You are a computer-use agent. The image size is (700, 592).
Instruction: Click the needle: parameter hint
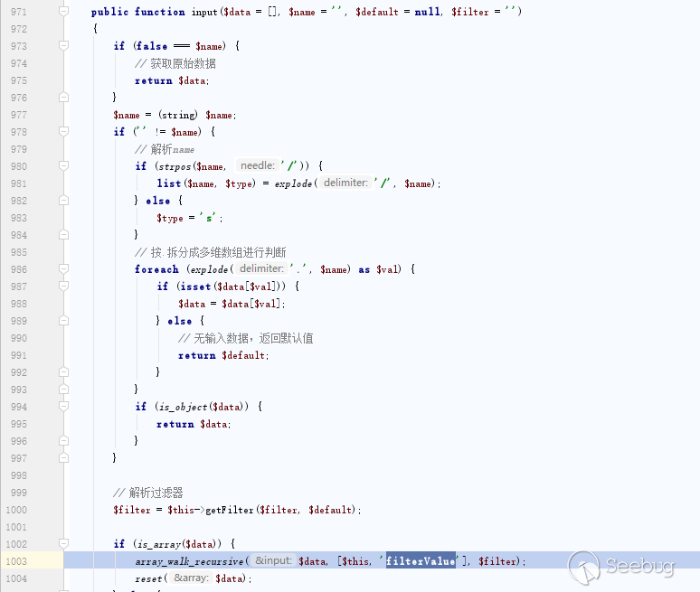coord(257,165)
